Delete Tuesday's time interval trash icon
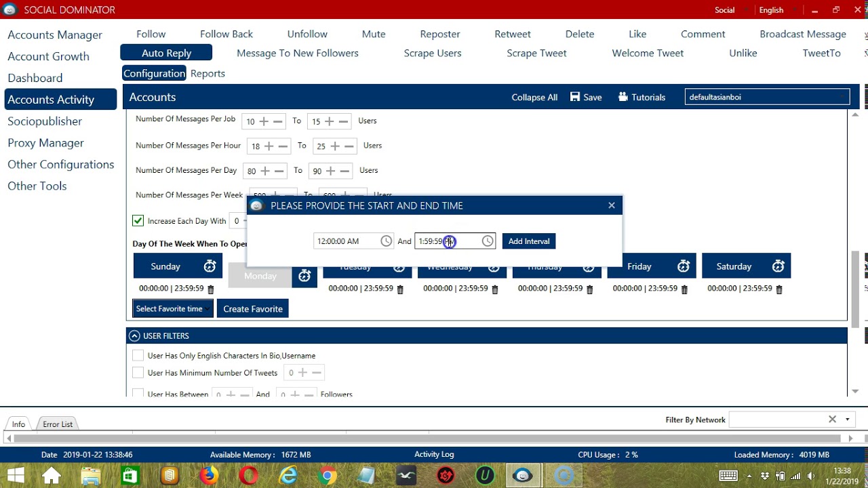This screenshot has height=488, width=868. pyautogui.click(x=400, y=289)
